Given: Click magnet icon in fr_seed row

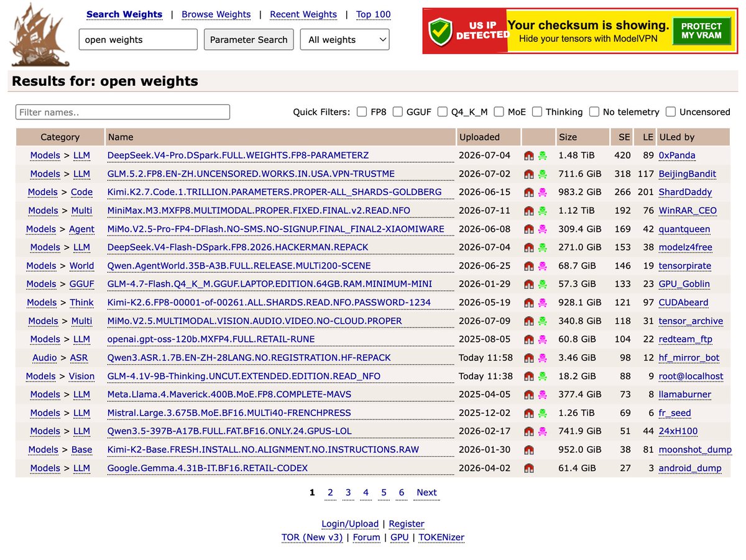Looking at the screenshot, I should tap(529, 413).
